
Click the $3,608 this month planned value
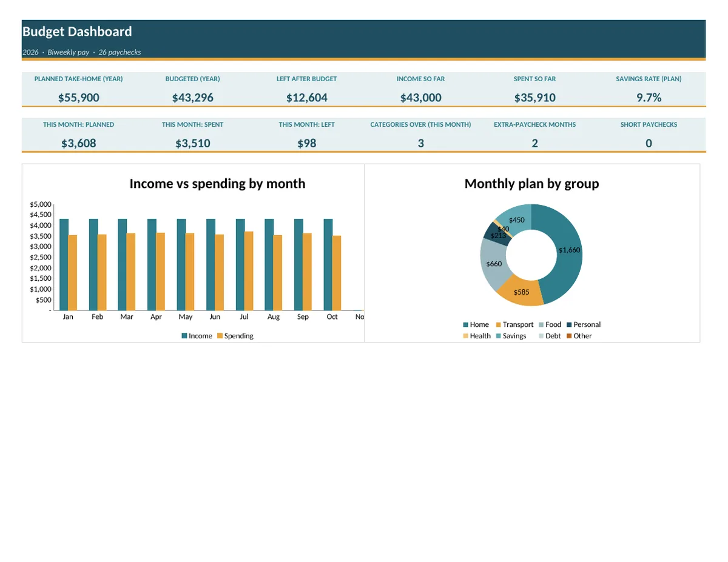click(x=78, y=143)
